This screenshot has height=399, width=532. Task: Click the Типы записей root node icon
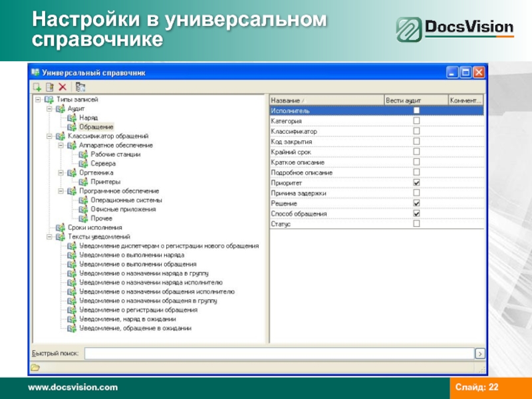(49, 98)
